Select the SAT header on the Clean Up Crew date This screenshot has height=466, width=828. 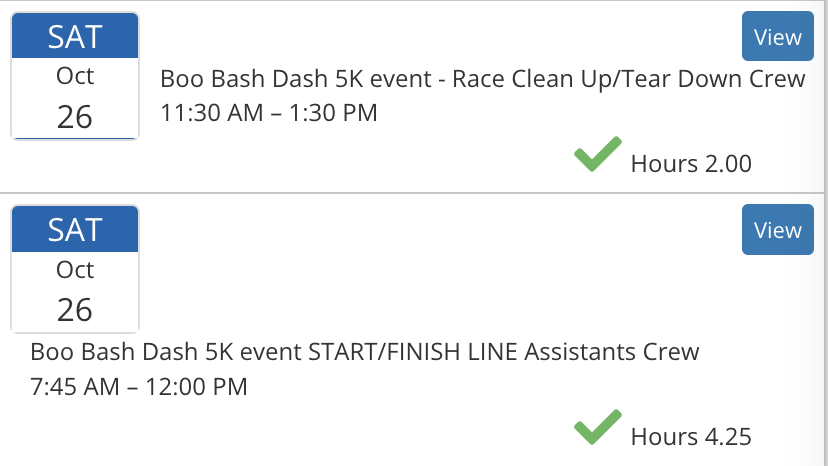click(75, 37)
